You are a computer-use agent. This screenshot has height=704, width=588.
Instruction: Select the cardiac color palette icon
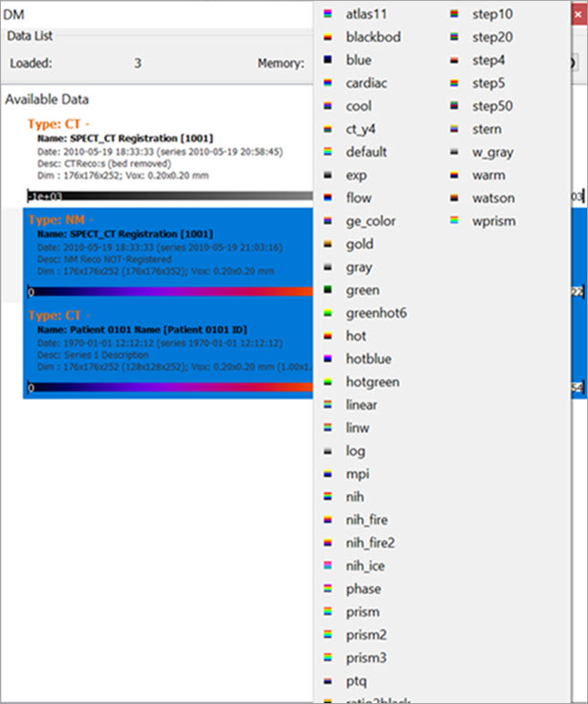point(329,83)
